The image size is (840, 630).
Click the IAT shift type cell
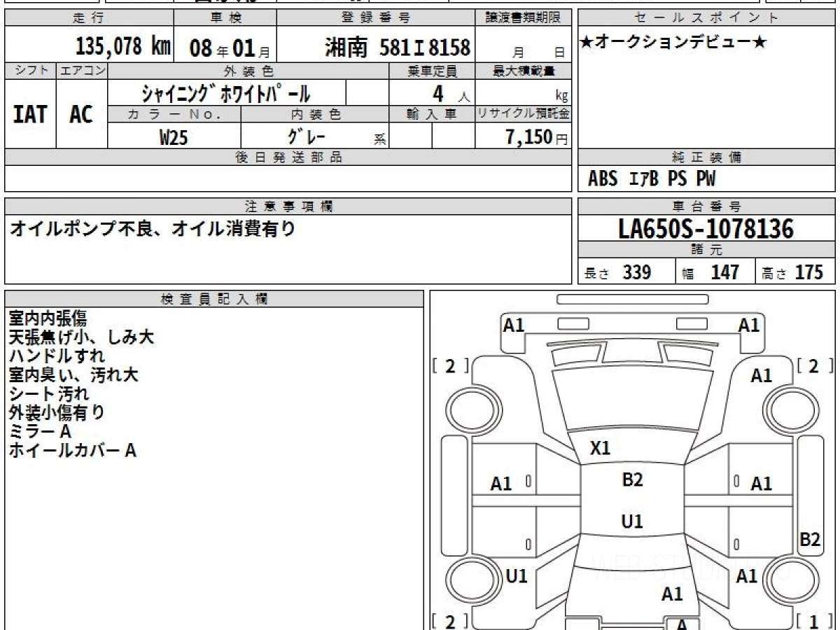point(30,114)
